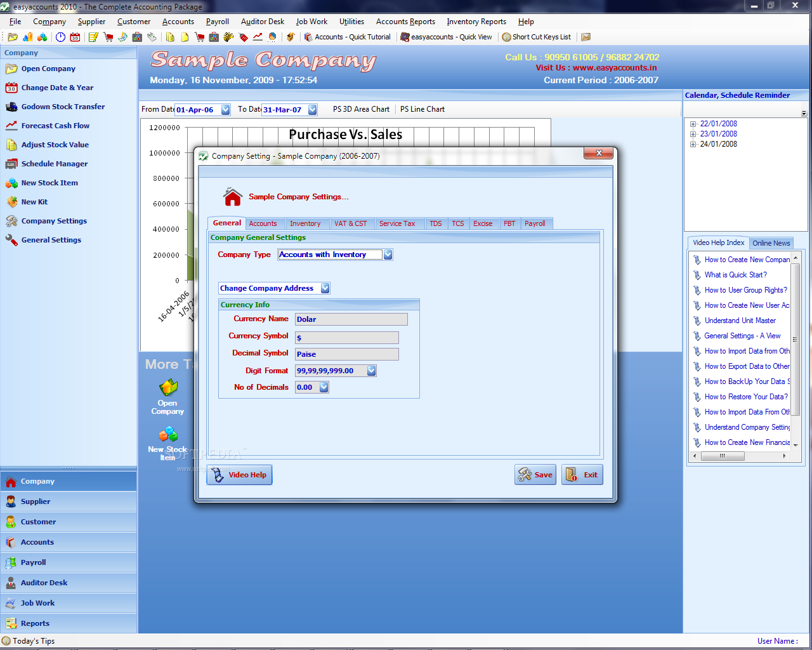Click the colored cubes icon in the toolbar
Viewport: 812px width, 650px height.
point(42,37)
